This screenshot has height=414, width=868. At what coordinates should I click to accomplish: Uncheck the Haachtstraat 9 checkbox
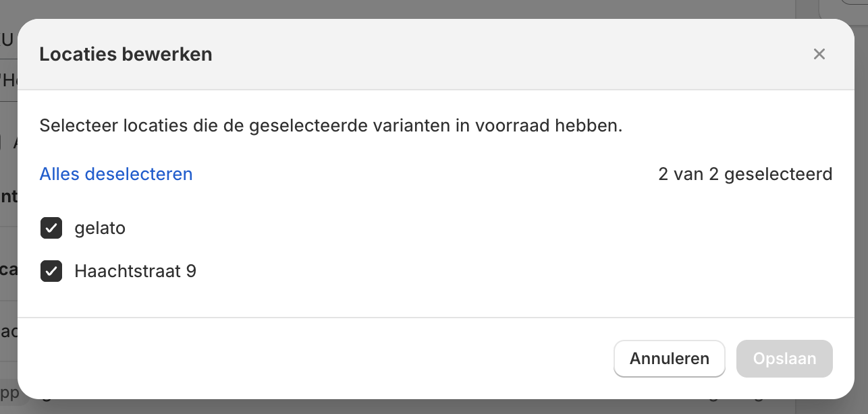point(51,271)
